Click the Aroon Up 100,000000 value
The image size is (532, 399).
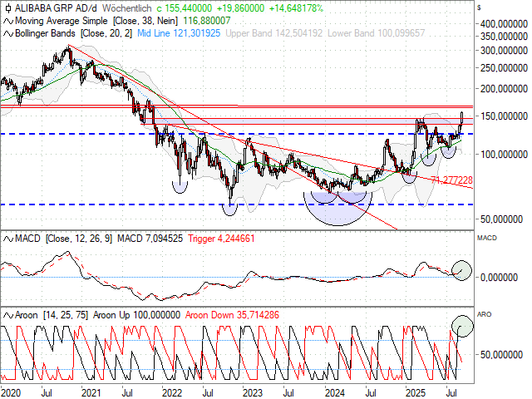tap(136, 316)
